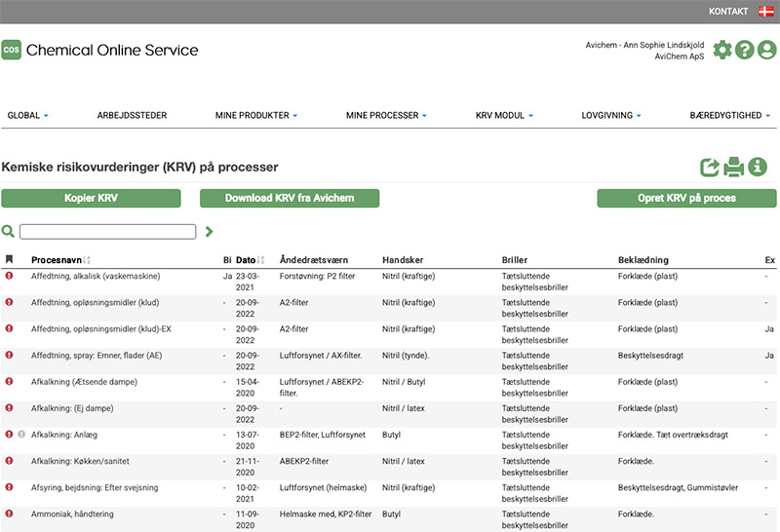Image resolution: width=780 pixels, height=532 pixels.
Task: Click the green info icon
Action: pos(758,168)
